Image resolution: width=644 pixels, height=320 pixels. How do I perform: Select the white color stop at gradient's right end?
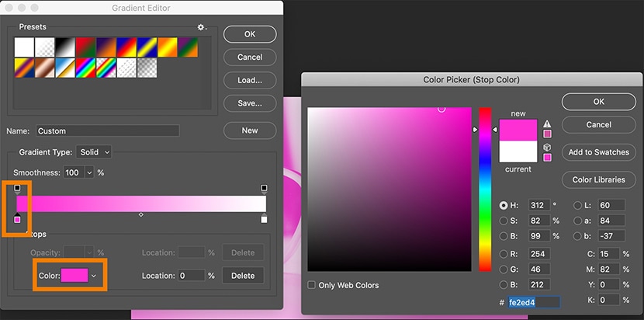pos(264,219)
